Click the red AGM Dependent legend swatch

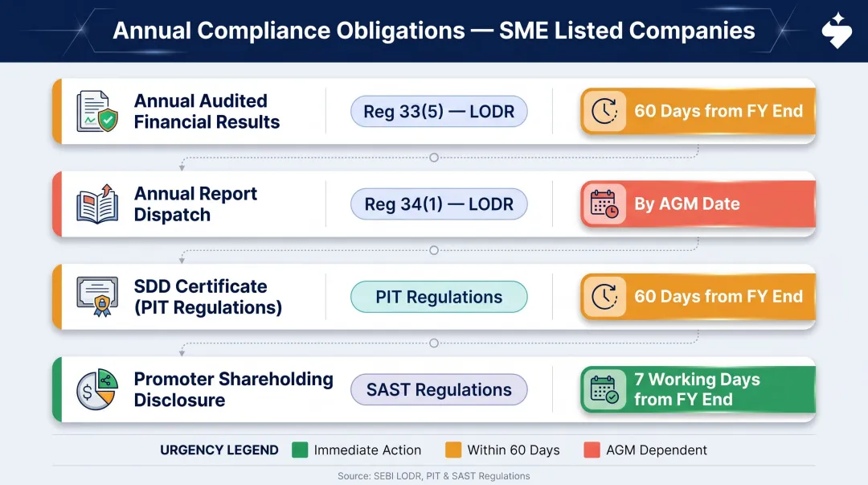[x=592, y=450]
